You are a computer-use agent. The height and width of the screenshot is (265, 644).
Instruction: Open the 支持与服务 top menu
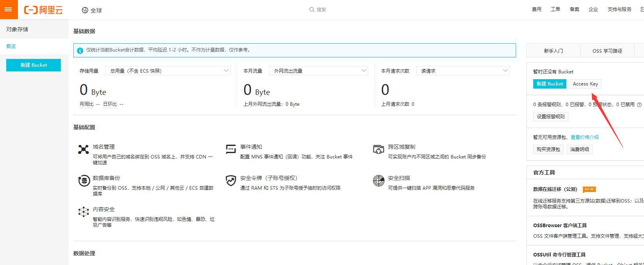click(619, 9)
